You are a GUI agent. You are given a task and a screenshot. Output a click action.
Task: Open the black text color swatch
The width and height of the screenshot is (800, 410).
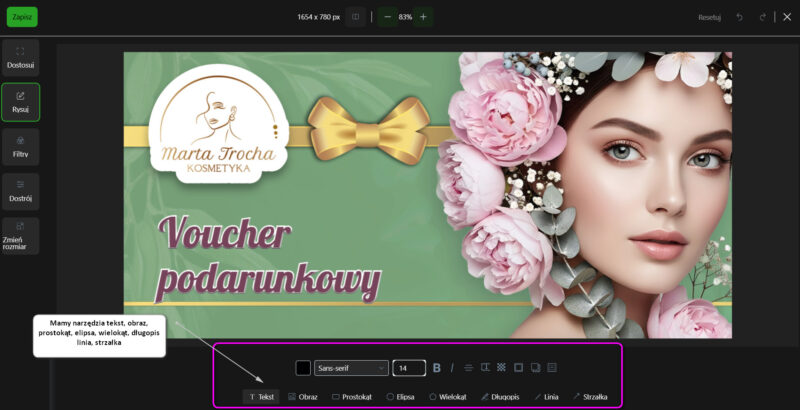click(x=303, y=368)
